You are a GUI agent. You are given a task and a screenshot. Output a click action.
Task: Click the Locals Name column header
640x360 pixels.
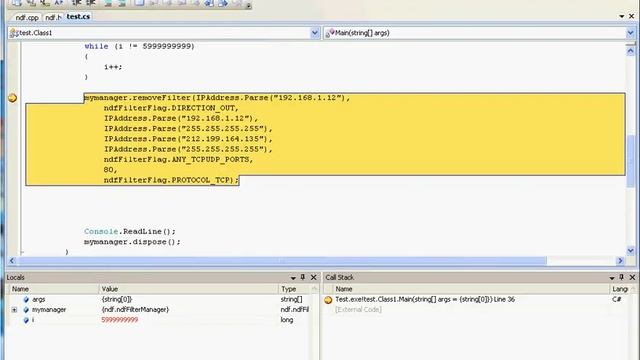[x=53, y=289]
